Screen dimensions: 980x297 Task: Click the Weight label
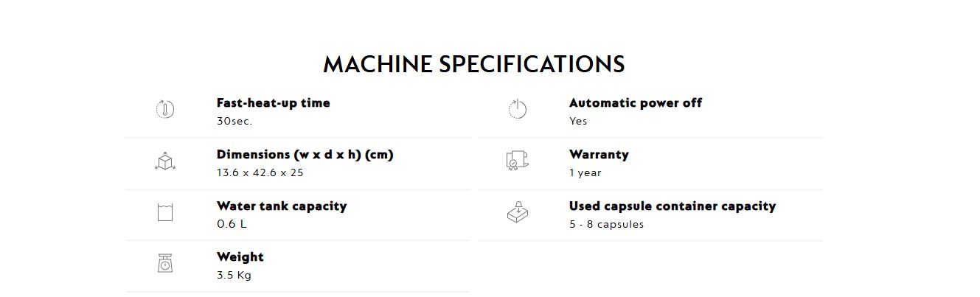point(240,257)
